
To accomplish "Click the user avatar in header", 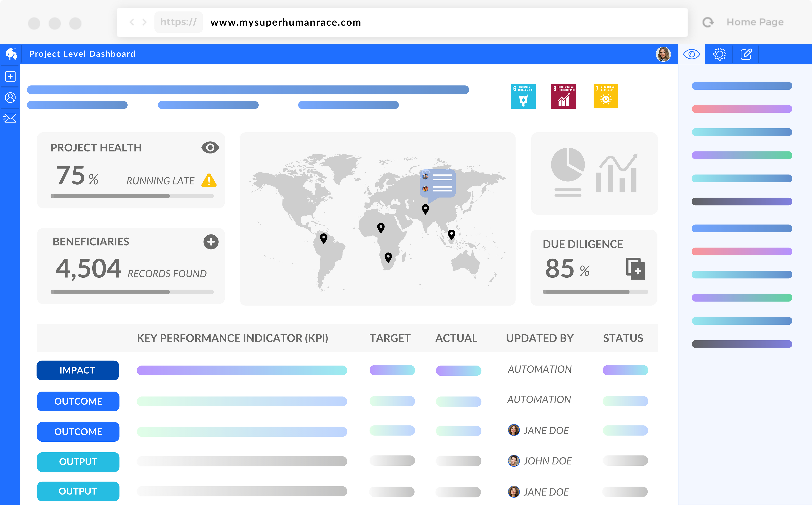I will click(663, 54).
